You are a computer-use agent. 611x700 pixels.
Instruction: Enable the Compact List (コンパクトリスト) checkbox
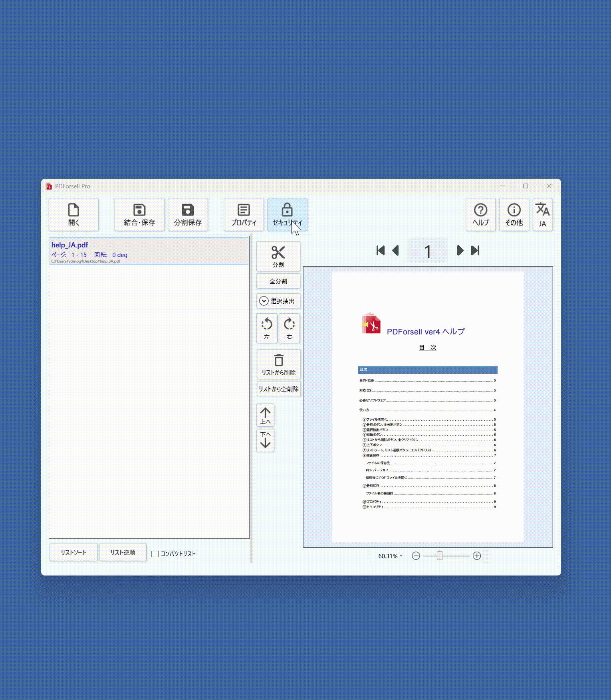(x=155, y=554)
